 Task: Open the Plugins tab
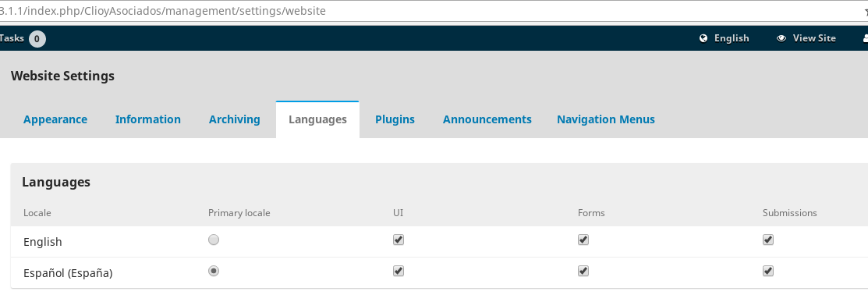click(395, 119)
